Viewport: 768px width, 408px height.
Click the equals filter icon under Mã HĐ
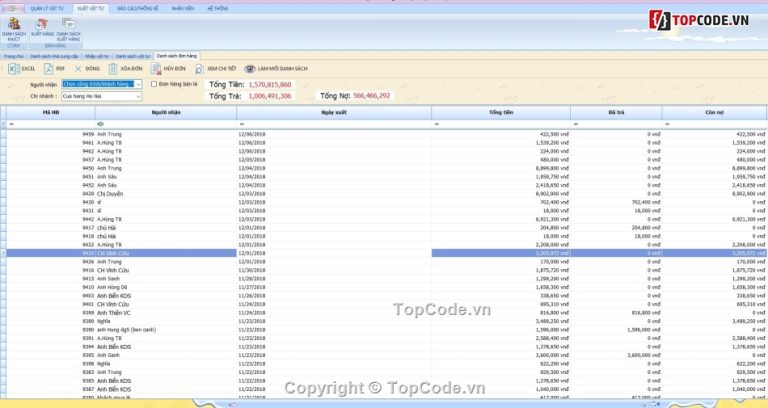(12, 124)
